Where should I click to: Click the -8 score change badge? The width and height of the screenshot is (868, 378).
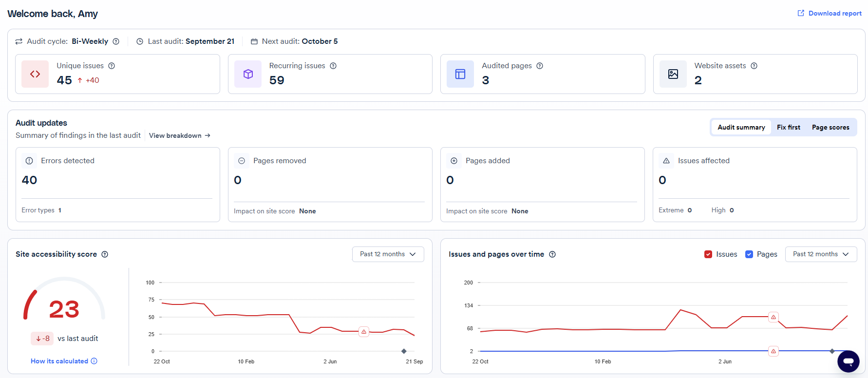(42, 339)
